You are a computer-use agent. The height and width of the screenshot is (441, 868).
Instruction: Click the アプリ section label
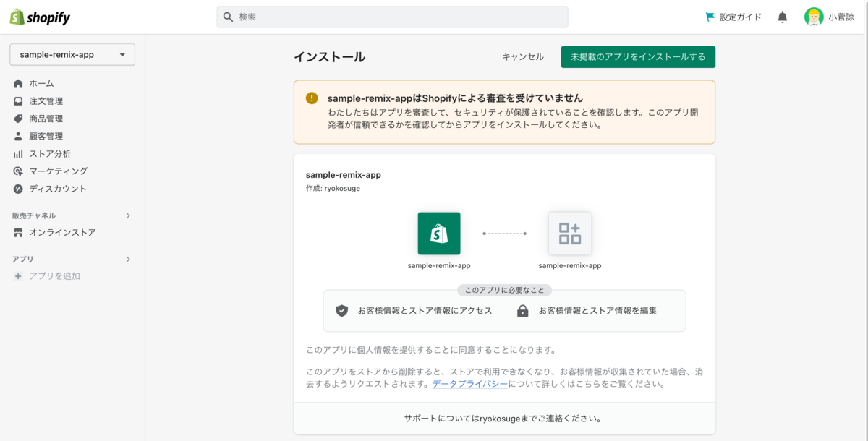click(x=22, y=259)
